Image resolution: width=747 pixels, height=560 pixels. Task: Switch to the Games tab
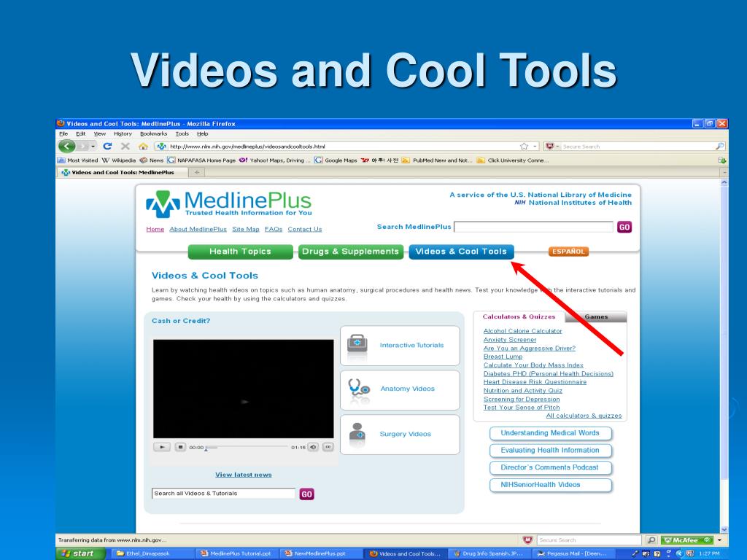pyautogui.click(x=596, y=316)
